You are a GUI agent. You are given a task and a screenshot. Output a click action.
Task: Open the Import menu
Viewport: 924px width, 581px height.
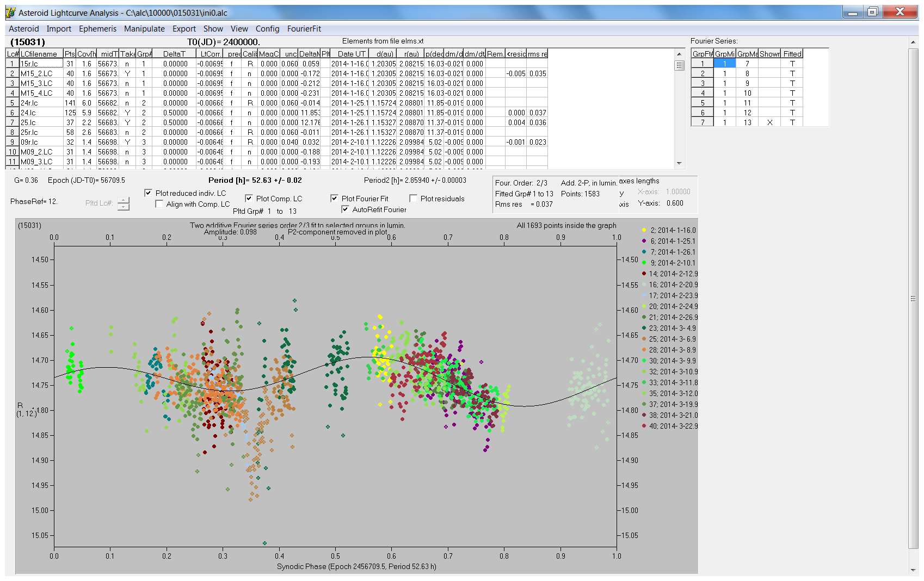59,29
